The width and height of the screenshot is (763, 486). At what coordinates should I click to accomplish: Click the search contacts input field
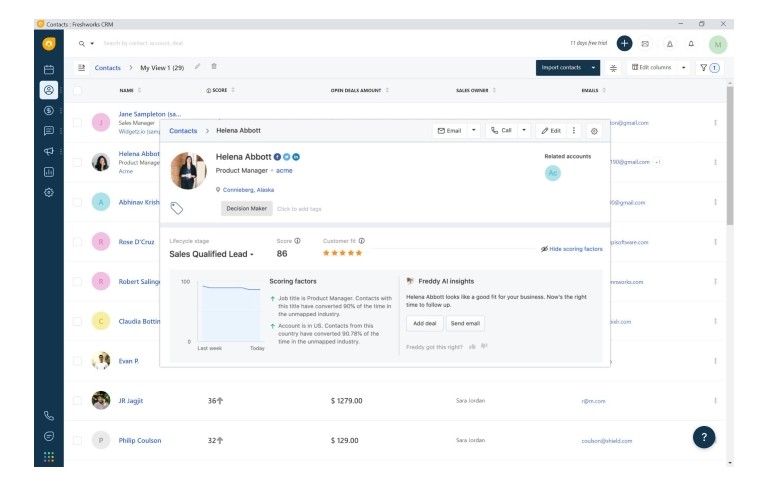[x=200, y=43]
